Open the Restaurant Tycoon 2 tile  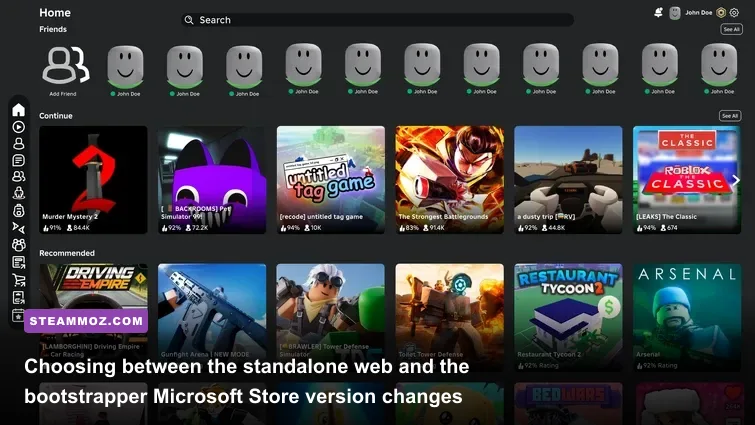[x=568, y=318]
